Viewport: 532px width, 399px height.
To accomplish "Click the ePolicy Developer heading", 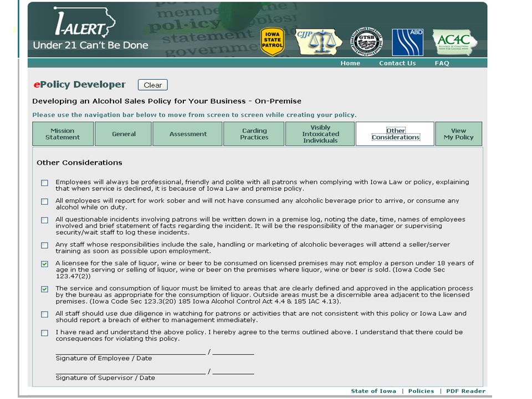I will point(79,84).
